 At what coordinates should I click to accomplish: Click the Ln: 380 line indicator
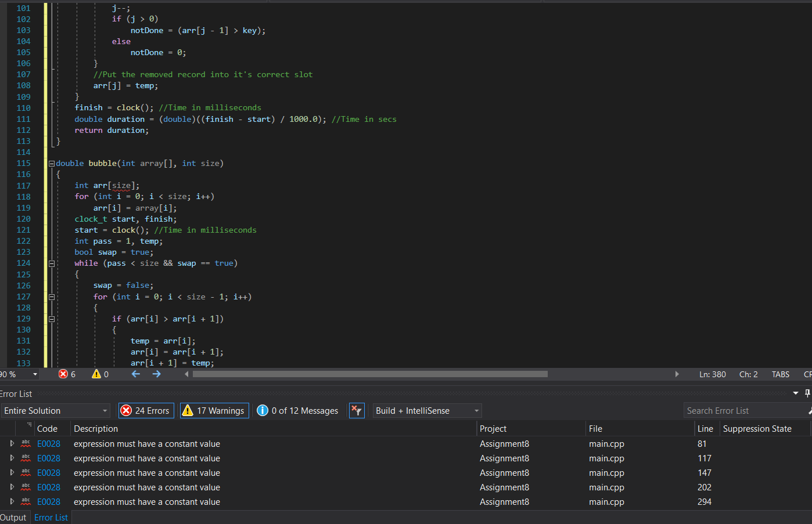(713, 374)
